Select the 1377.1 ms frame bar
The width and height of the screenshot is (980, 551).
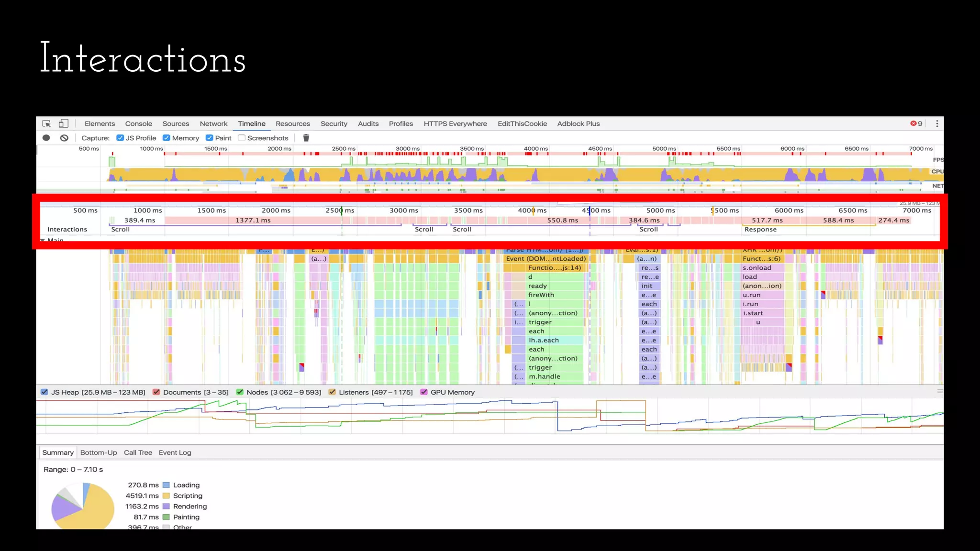click(254, 220)
